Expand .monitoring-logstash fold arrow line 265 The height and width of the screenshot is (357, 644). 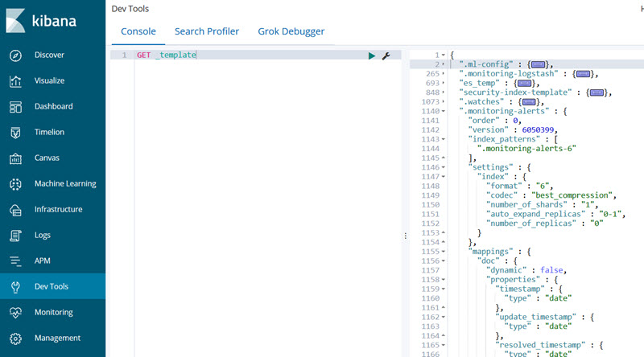(x=444, y=74)
